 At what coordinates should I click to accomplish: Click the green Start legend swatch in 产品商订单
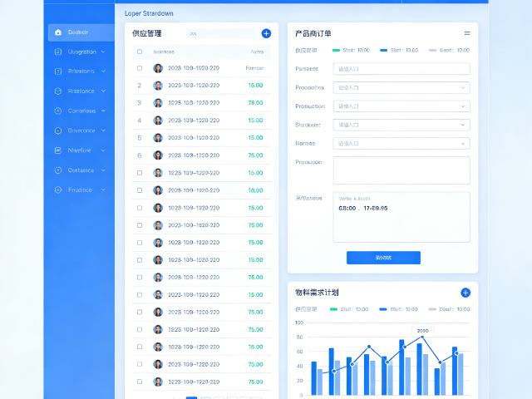tap(336, 50)
